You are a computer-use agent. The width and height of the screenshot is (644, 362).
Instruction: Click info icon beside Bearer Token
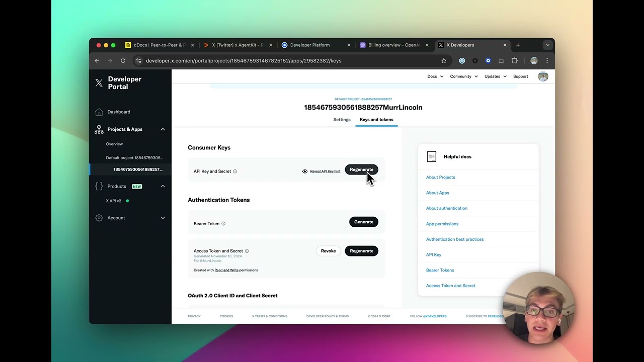pos(223,224)
